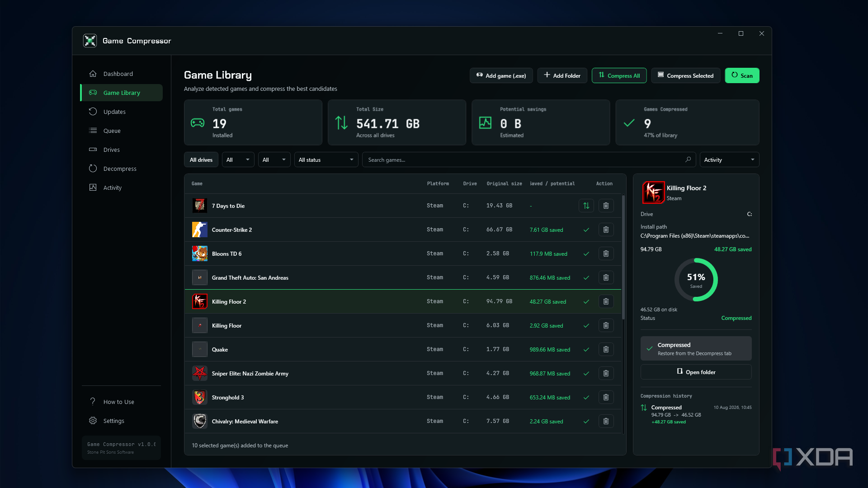
Task: Click the trash icon in Bloons TD 6 row
Action: pyautogui.click(x=606, y=253)
